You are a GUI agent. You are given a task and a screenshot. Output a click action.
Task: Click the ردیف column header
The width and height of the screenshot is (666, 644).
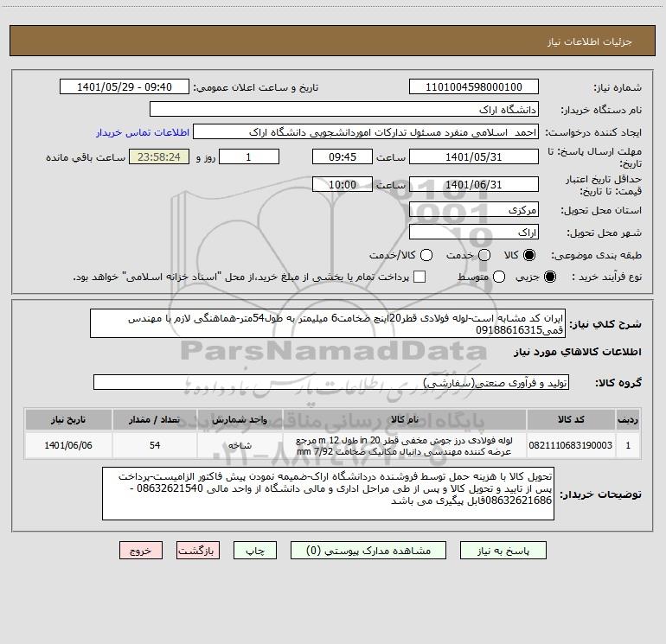628,420
